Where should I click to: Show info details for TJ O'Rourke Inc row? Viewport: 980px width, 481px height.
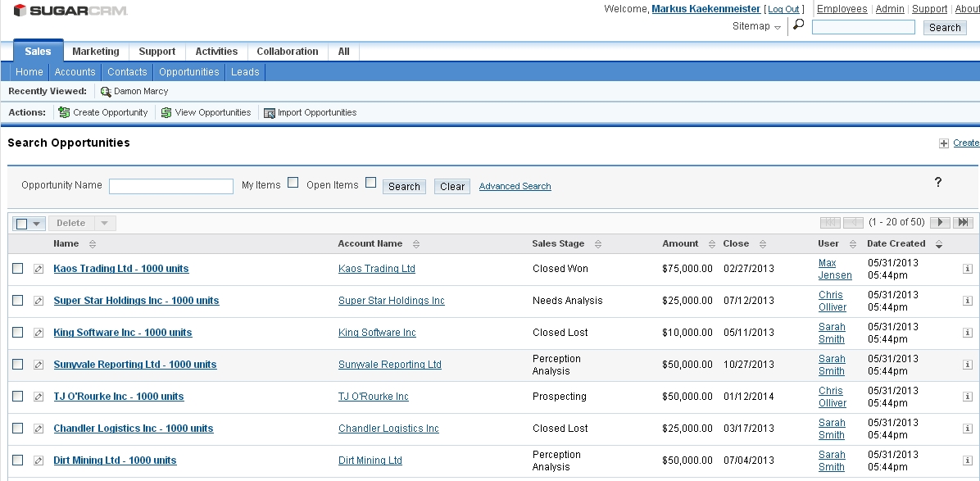(x=968, y=396)
